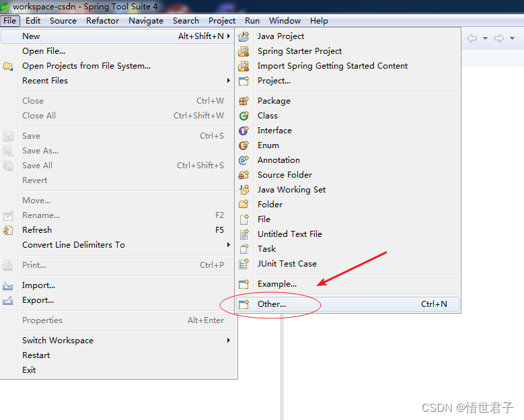Viewport: 524px width, 420px height.
Task: Click the Project... wizard icon
Action: coord(244,81)
